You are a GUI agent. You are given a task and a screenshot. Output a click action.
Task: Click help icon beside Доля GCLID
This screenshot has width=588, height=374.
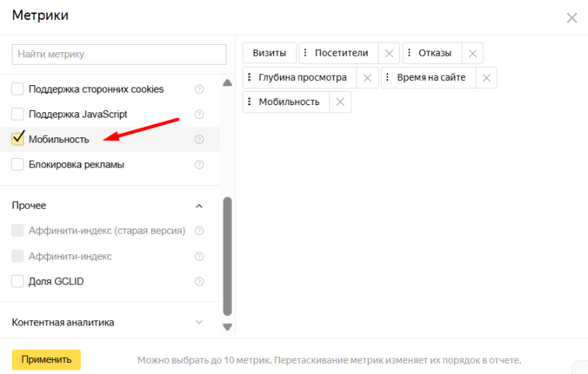tap(199, 281)
